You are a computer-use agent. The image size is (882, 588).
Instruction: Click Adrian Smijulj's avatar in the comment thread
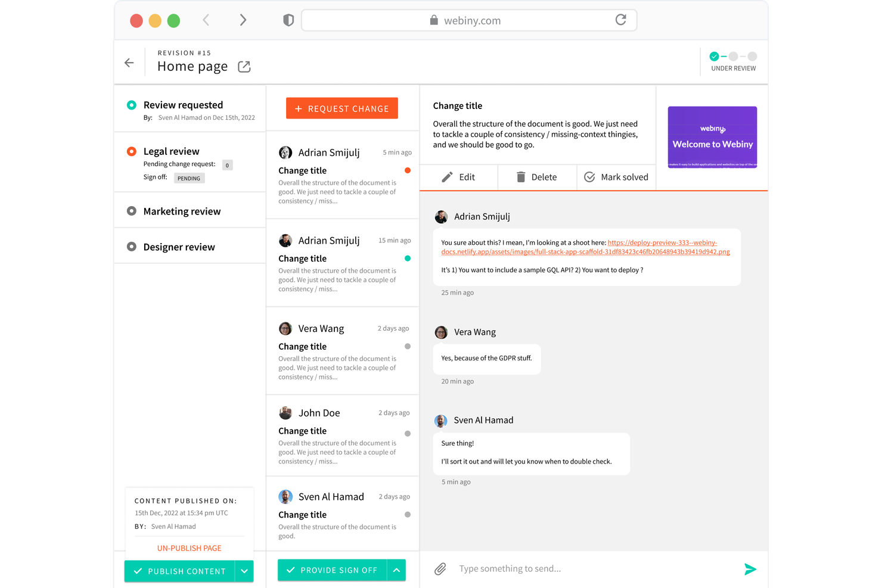click(441, 216)
